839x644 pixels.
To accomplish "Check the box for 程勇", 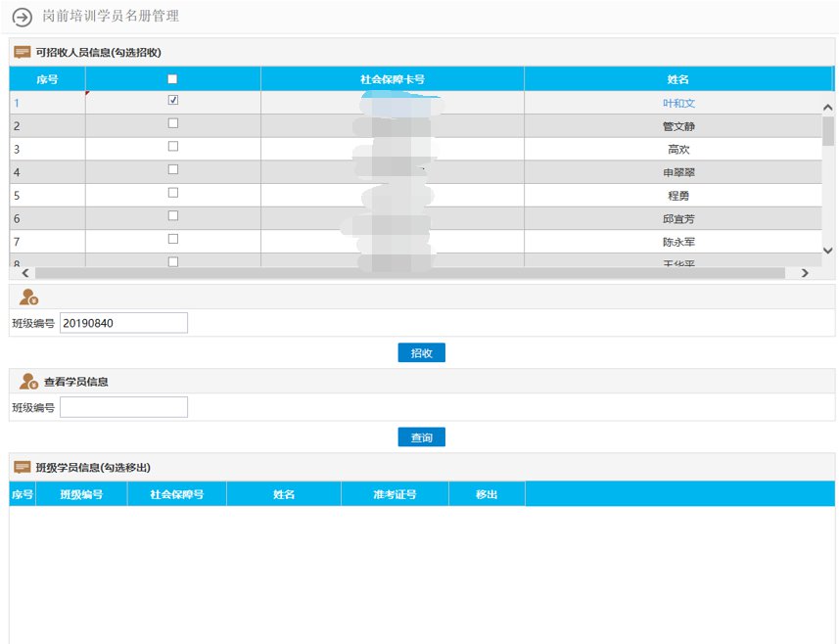I will [173, 193].
